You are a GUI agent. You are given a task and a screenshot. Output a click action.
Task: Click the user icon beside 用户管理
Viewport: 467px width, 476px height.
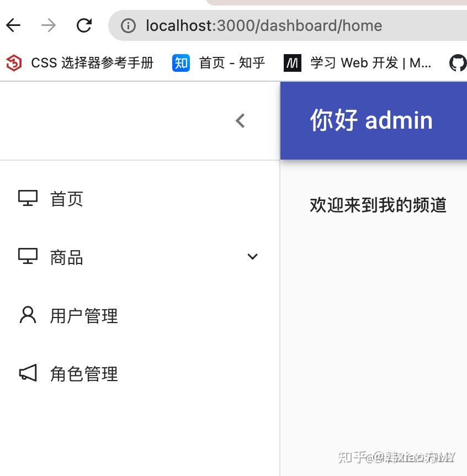28,315
